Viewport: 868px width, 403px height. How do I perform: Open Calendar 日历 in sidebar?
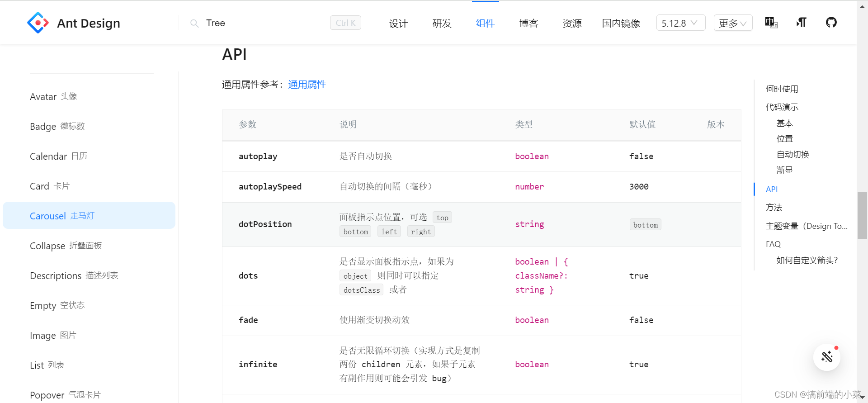pyautogui.click(x=89, y=156)
